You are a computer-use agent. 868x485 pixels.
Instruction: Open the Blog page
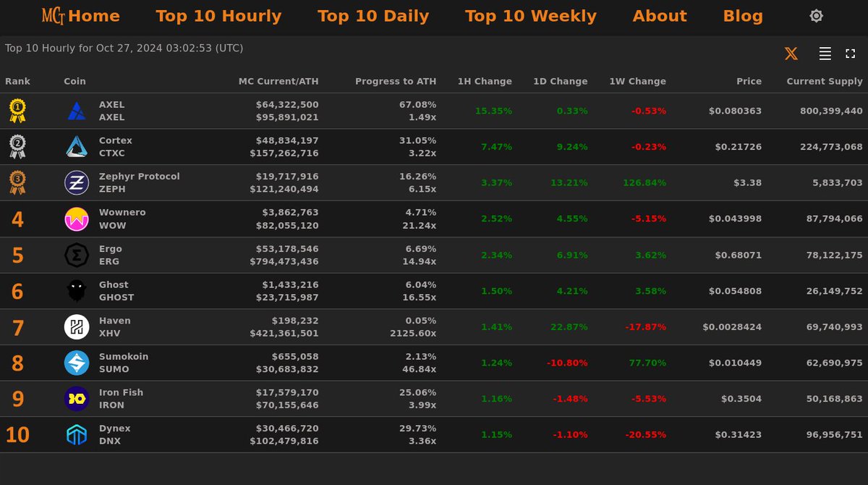tap(743, 16)
